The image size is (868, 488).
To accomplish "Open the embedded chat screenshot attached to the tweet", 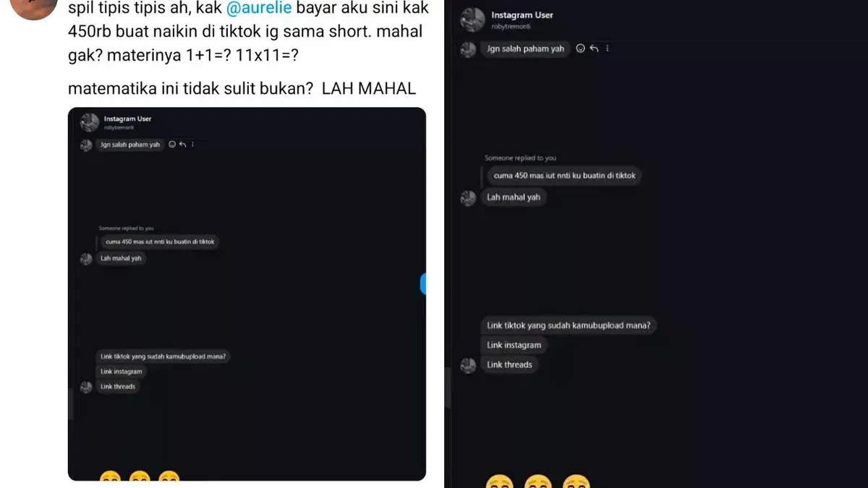I will (x=247, y=294).
